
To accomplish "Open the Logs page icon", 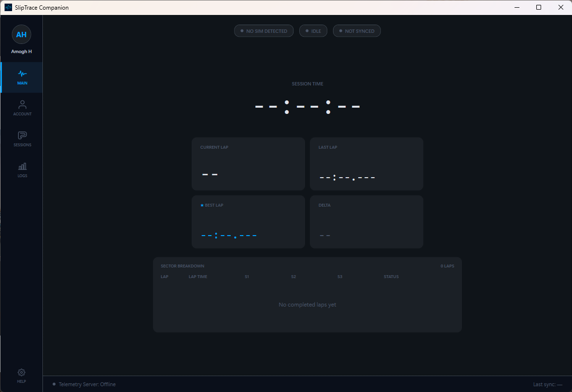I will coord(22,167).
